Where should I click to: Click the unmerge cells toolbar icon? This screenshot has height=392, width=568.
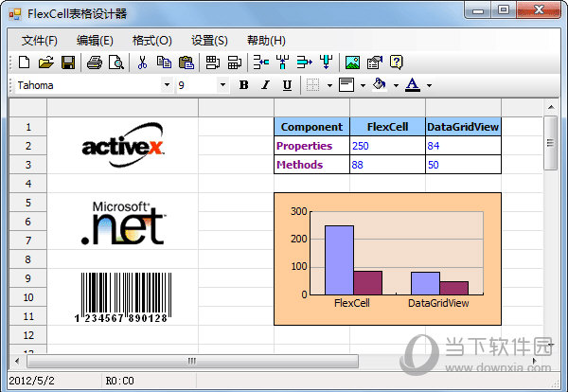coord(235,62)
